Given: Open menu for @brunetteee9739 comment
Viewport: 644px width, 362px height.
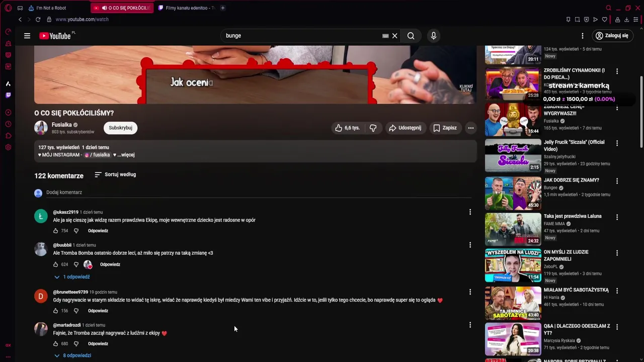Looking at the screenshot, I should point(470,292).
